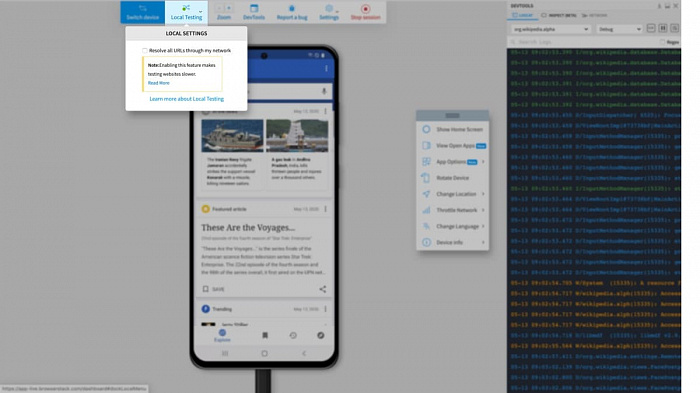Focus the Search Logs field

coord(584,42)
